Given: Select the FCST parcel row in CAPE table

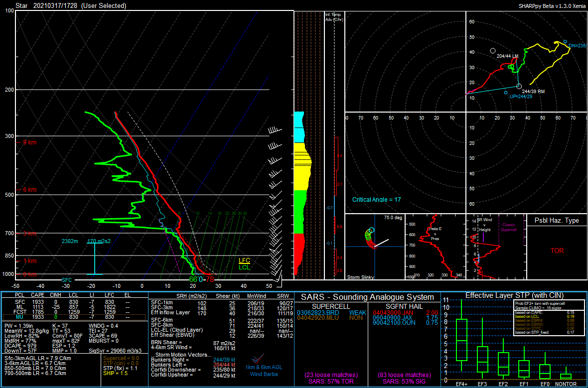Looking at the screenshot, I should point(74,311).
